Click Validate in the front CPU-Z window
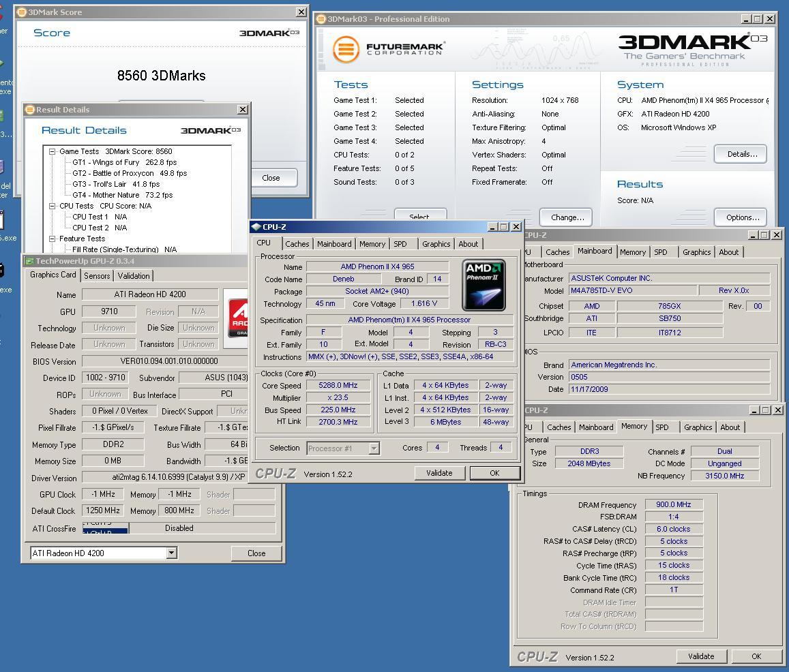This screenshot has height=672, width=789. [439, 473]
